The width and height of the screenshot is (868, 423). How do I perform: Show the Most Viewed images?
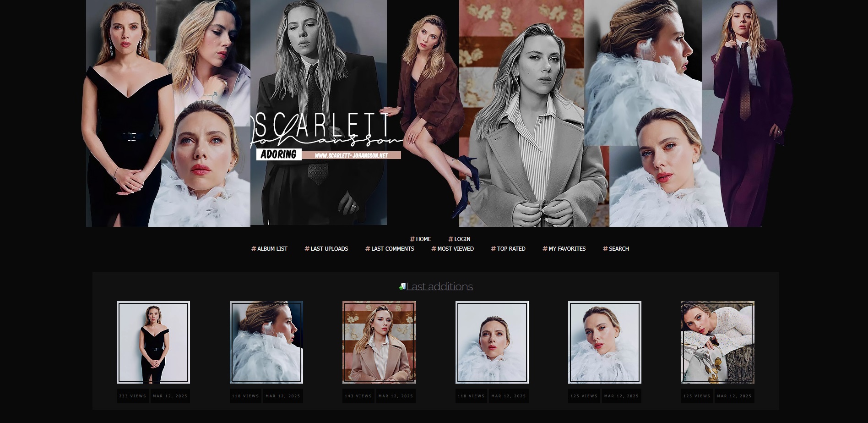tap(452, 249)
